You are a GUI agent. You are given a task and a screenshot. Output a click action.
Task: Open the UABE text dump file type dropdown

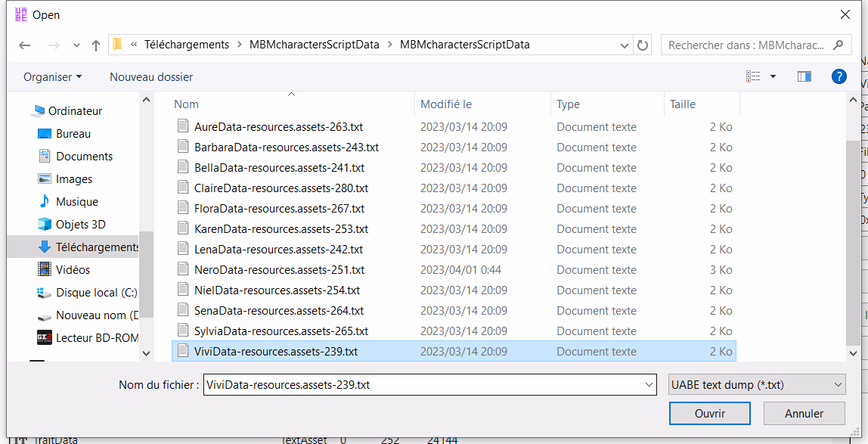pos(757,385)
